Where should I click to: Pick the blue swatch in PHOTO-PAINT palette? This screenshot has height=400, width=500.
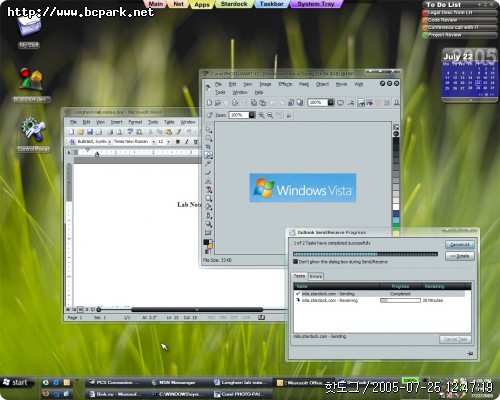coord(396,214)
